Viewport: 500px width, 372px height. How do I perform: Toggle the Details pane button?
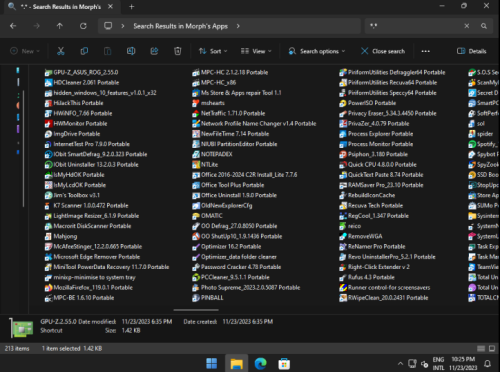(x=471, y=51)
